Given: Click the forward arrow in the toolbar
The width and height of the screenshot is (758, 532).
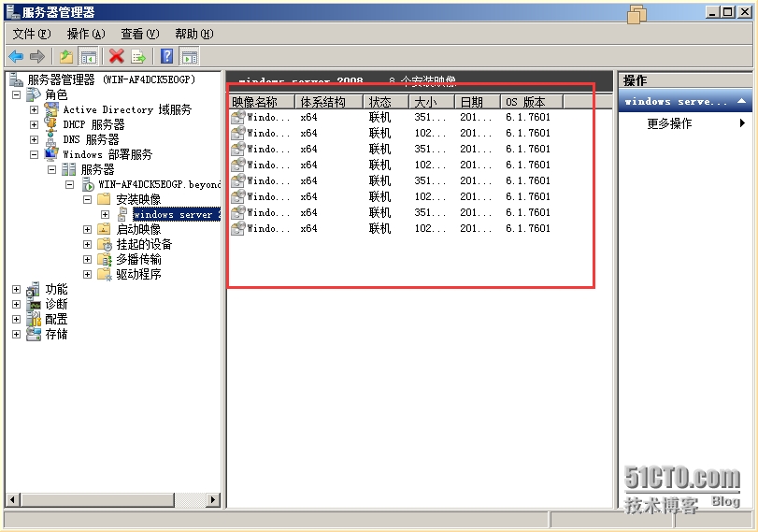Looking at the screenshot, I should 37,57.
